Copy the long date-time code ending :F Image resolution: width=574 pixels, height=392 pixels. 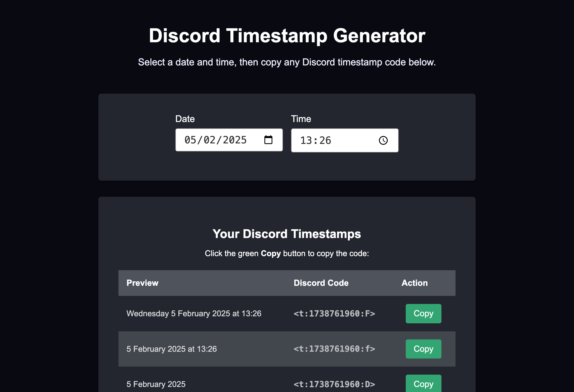[x=423, y=313]
